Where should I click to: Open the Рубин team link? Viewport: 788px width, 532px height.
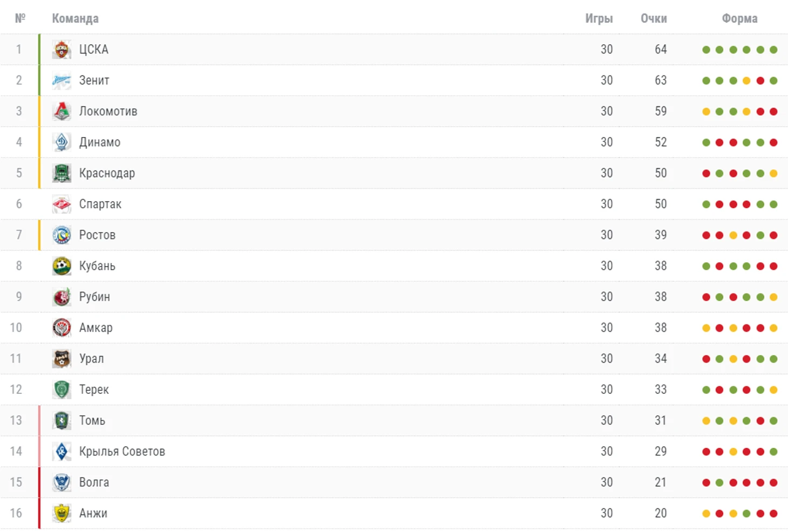(x=94, y=297)
